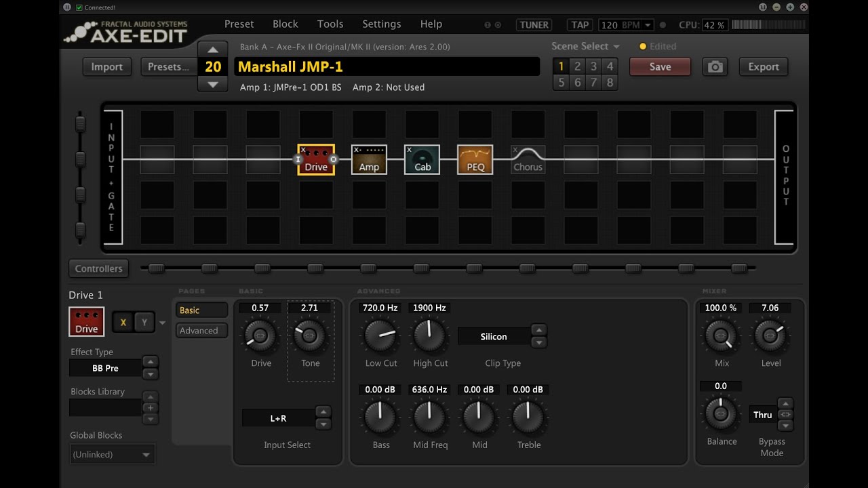Click the Mix knob
The height and width of the screenshot is (488, 868).
point(722,335)
